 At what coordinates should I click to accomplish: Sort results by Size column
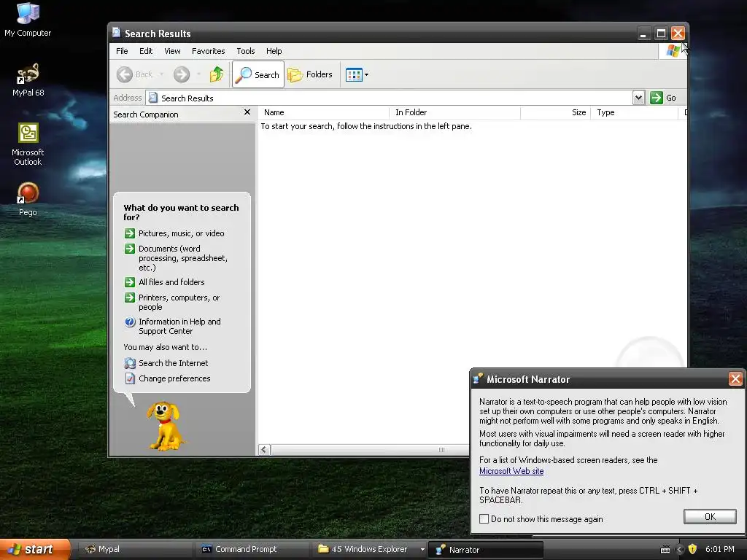[555, 112]
